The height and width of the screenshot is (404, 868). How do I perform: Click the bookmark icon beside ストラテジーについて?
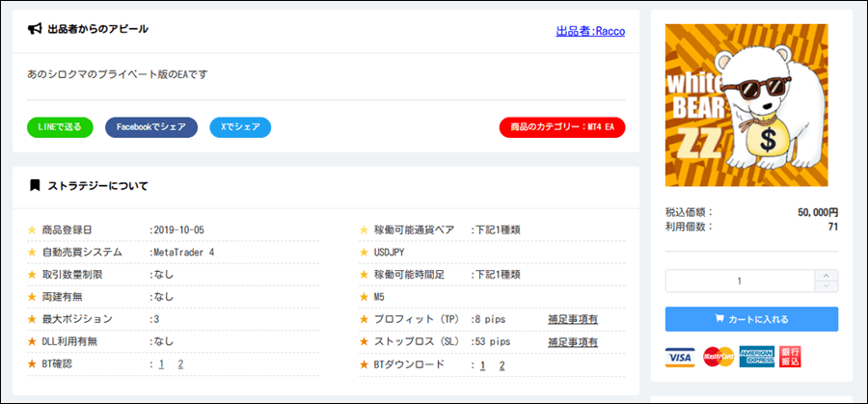[35, 185]
